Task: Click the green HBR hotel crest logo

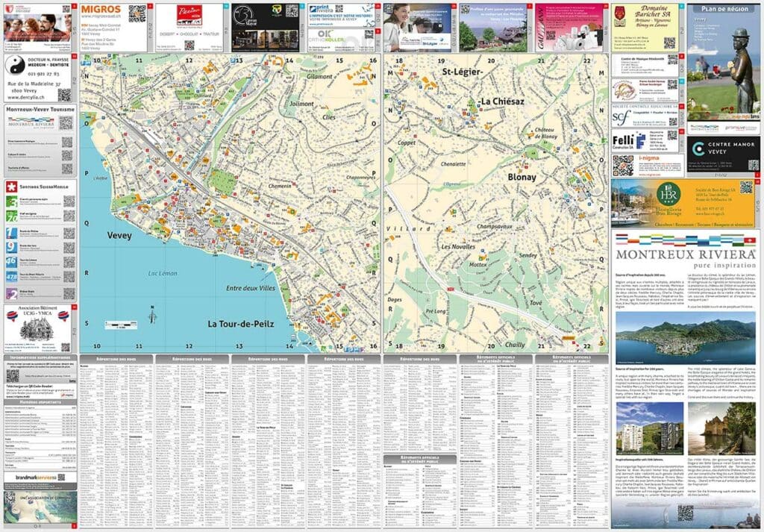Action: tap(668, 194)
